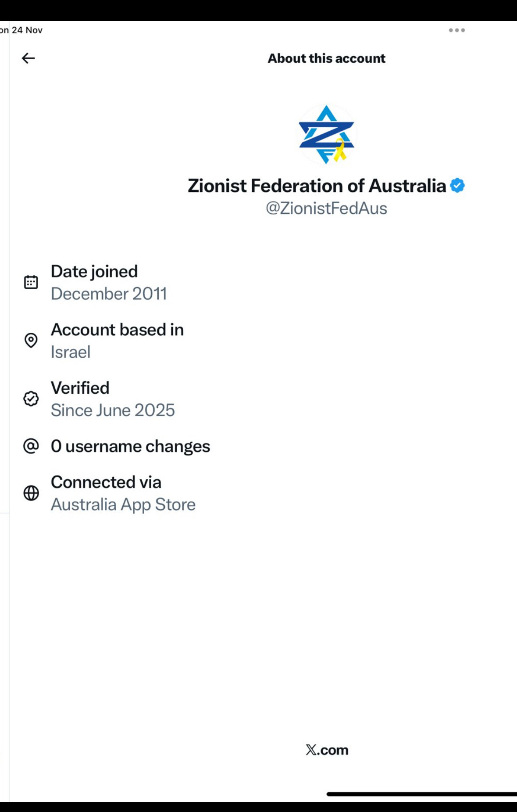Select the Israel location text
This screenshot has height=812, width=517.
point(71,352)
